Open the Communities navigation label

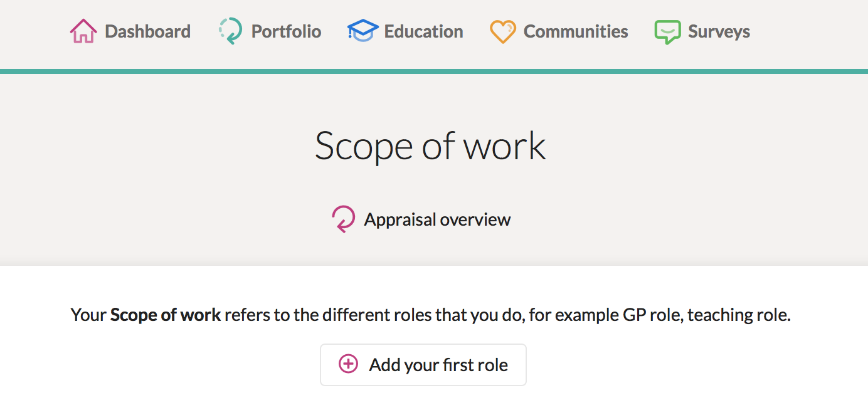576,31
